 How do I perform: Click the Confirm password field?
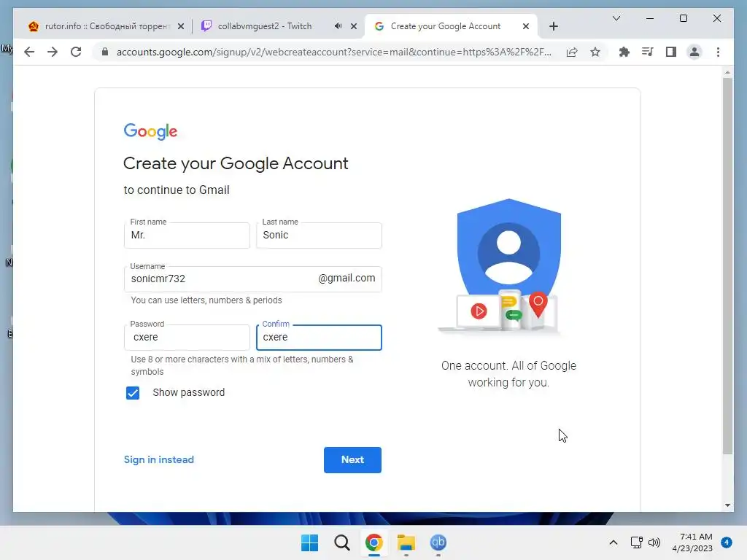pos(319,337)
